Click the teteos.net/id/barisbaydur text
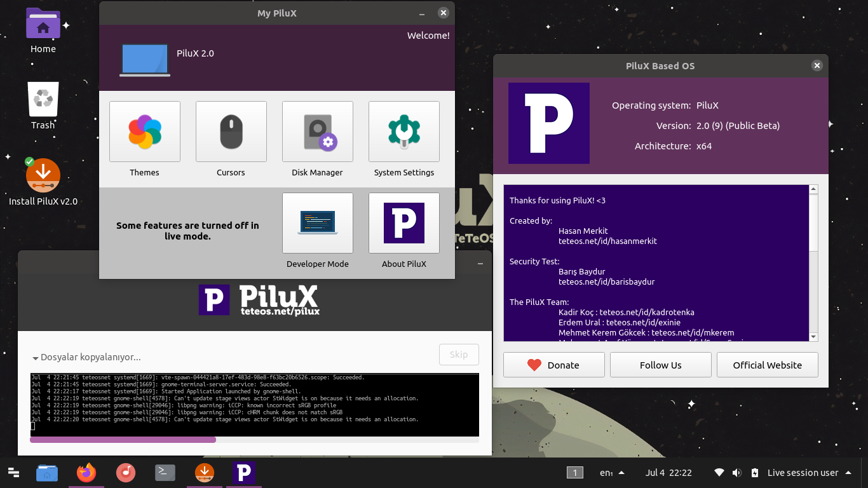The image size is (868, 488). click(606, 281)
